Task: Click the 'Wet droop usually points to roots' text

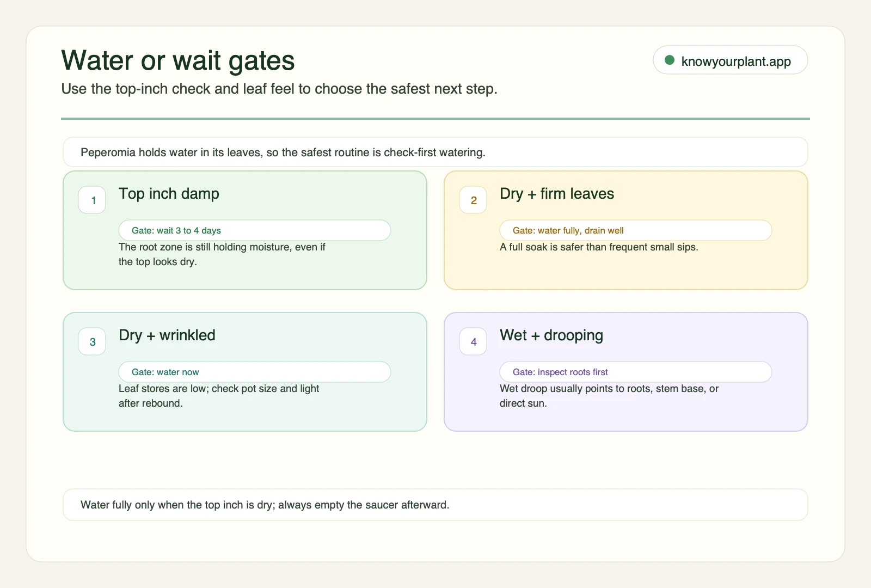Action: [609, 396]
